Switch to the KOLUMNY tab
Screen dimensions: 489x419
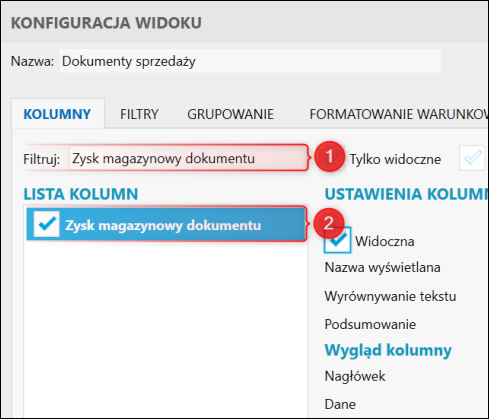click(x=57, y=114)
